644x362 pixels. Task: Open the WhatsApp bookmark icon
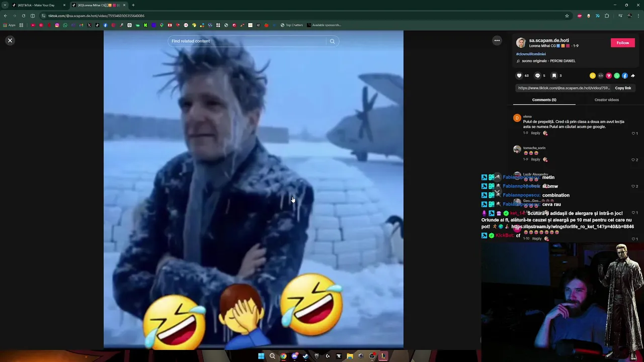(x=65, y=25)
